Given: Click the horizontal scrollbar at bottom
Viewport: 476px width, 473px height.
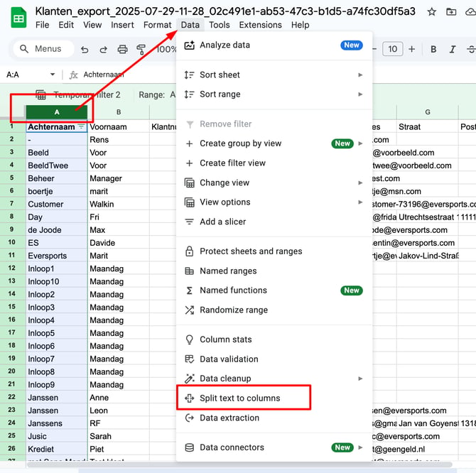Looking at the screenshot, I should pos(240,464).
